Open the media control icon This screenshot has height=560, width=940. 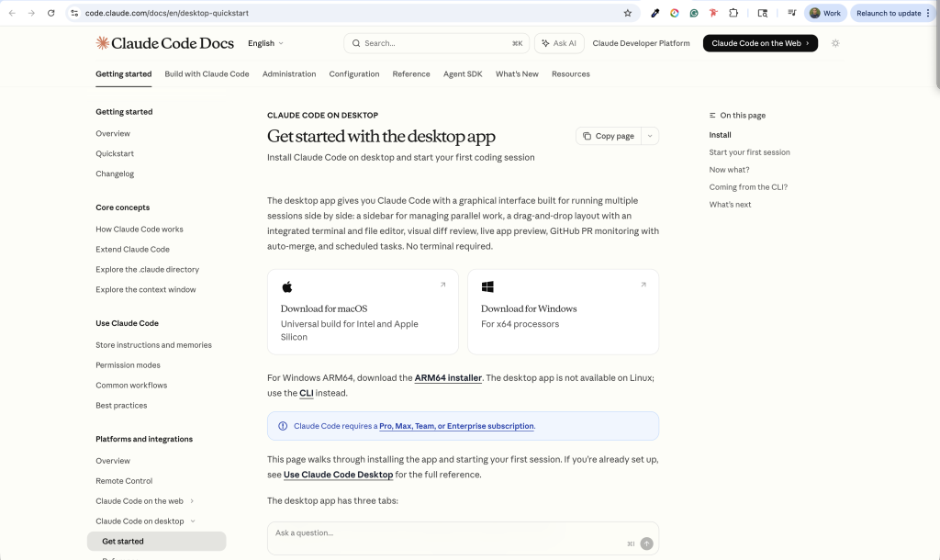coord(792,13)
